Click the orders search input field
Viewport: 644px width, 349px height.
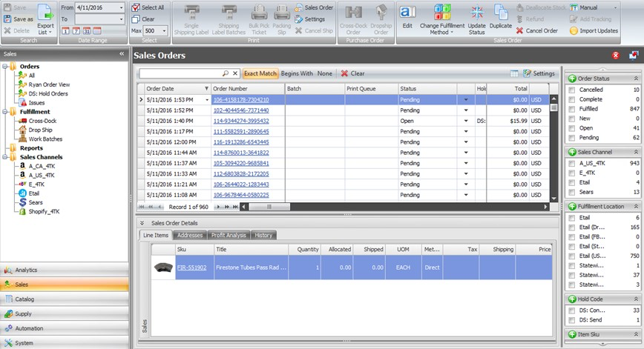tap(181, 73)
